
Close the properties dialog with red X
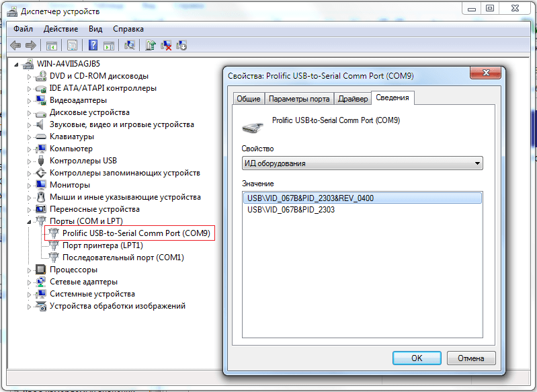[x=486, y=73]
